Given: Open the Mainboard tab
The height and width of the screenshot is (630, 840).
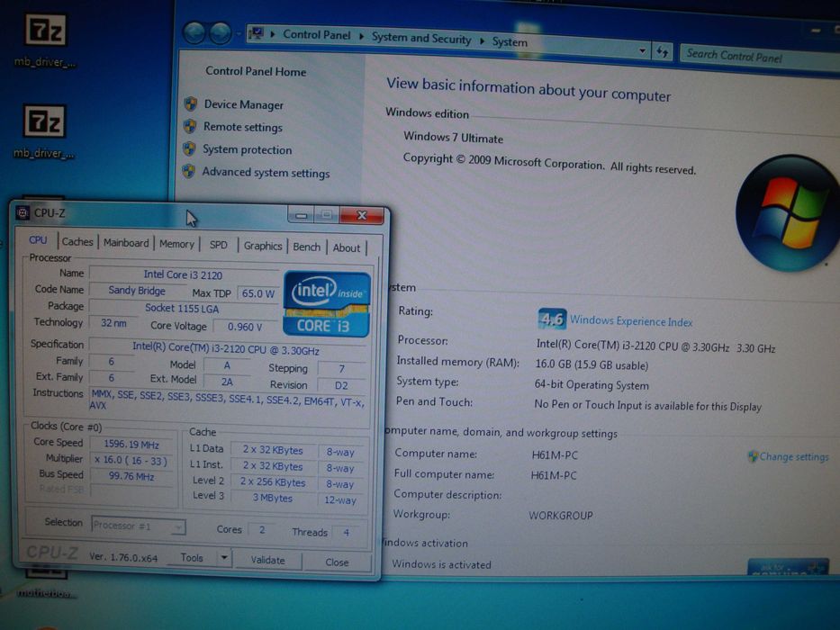Looking at the screenshot, I should [126, 243].
